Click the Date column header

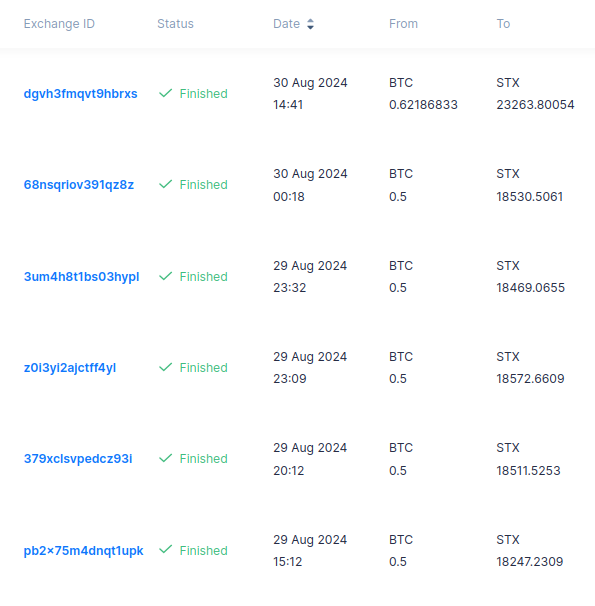pyautogui.click(x=287, y=24)
